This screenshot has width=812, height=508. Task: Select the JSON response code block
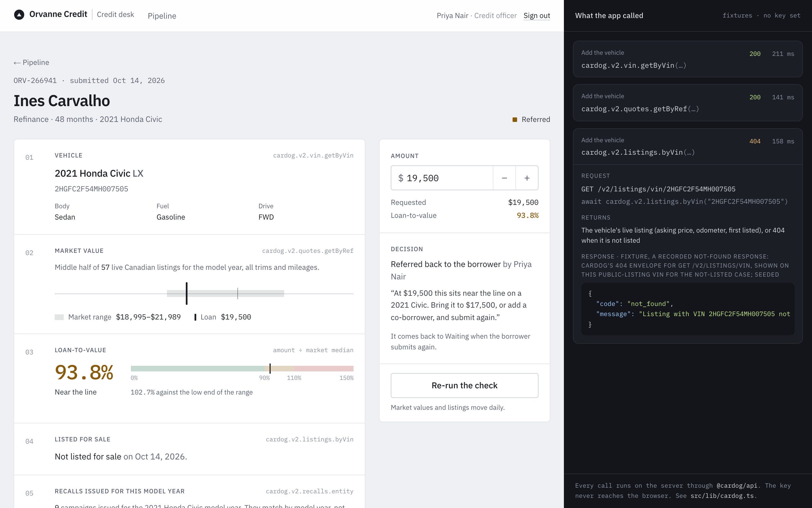point(687,309)
